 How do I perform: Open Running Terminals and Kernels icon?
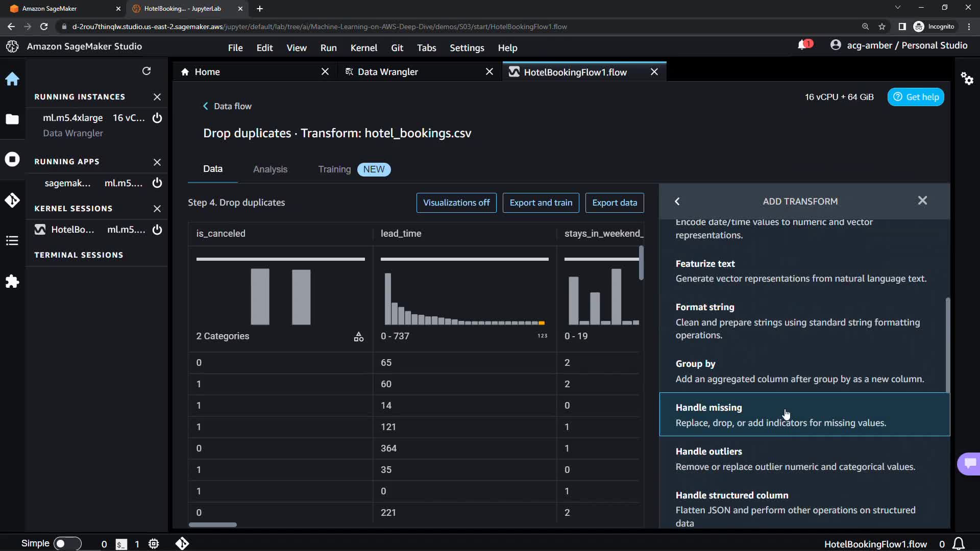(12, 159)
